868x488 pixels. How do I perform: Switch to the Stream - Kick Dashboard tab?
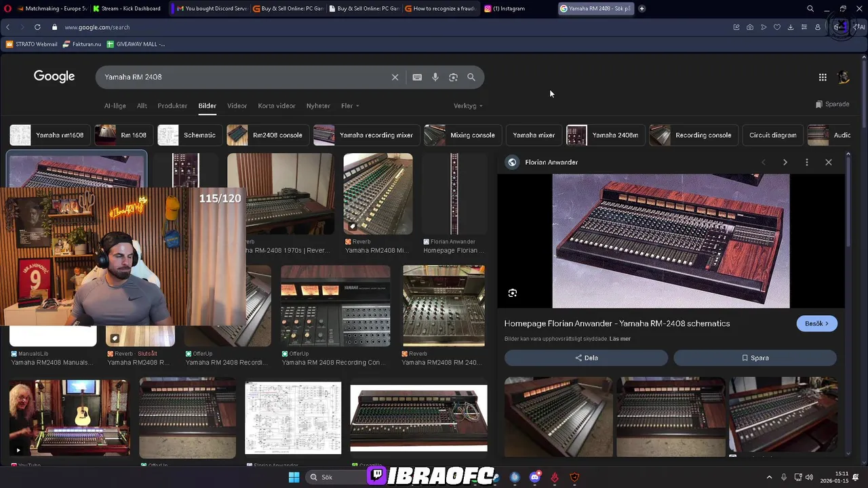click(127, 9)
